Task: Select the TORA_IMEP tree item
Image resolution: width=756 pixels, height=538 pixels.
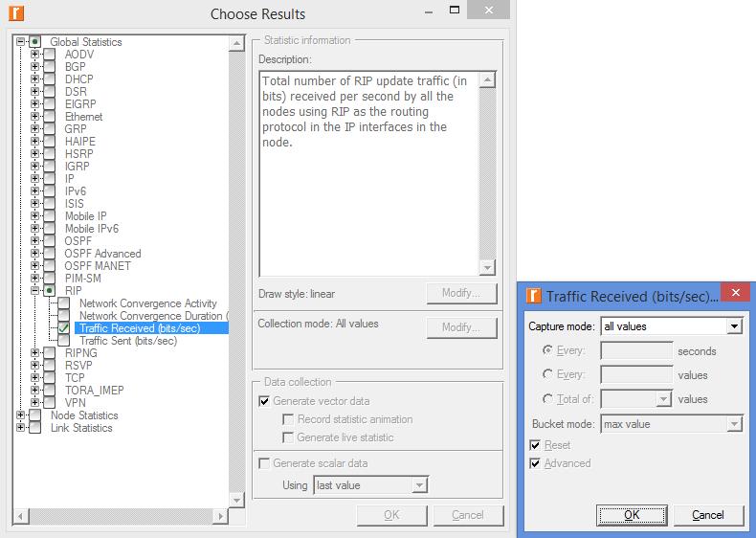Action: click(x=95, y=391)
